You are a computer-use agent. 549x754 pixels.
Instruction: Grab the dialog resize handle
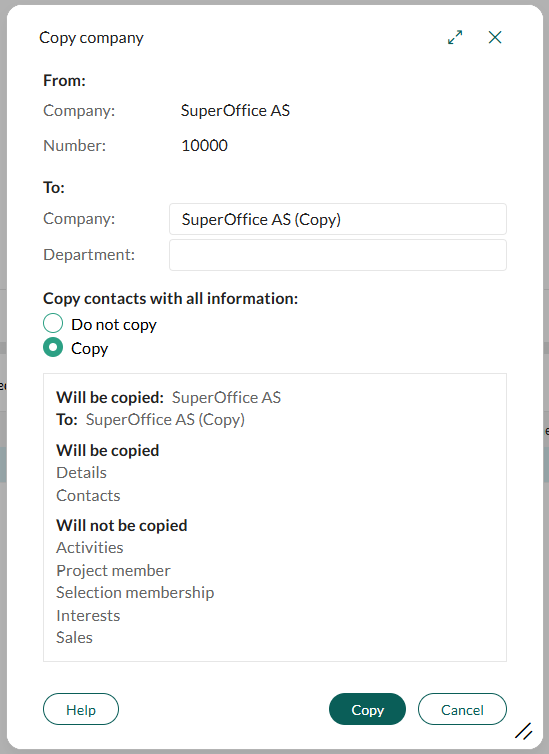[524, 731]
